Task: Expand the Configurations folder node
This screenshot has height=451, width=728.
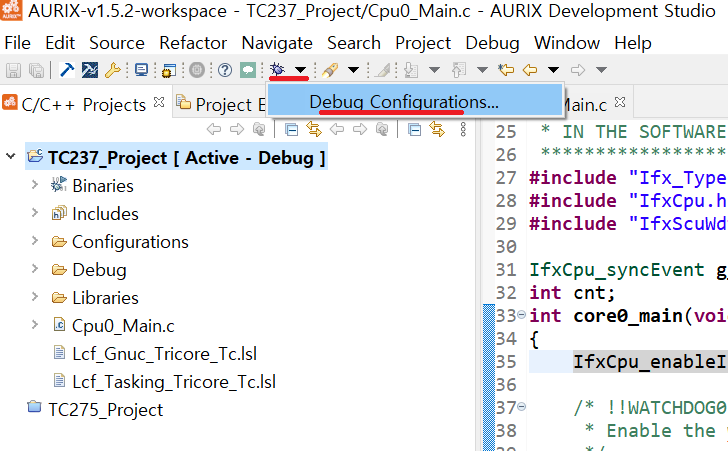Action: click(35, 241)
